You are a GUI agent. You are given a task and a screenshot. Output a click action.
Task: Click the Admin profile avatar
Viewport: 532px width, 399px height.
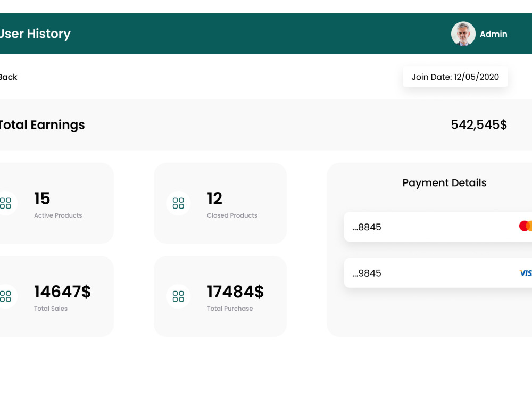463,34
